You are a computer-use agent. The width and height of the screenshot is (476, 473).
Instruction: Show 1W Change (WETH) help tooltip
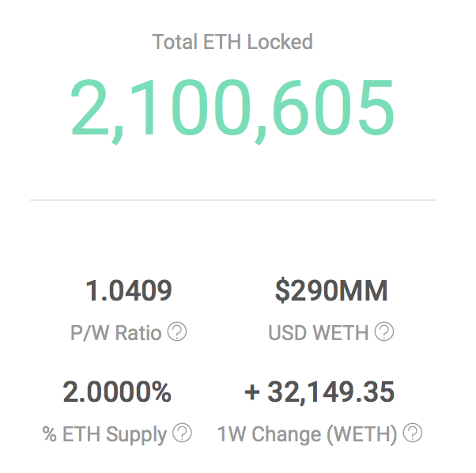(x=413, y=433)
